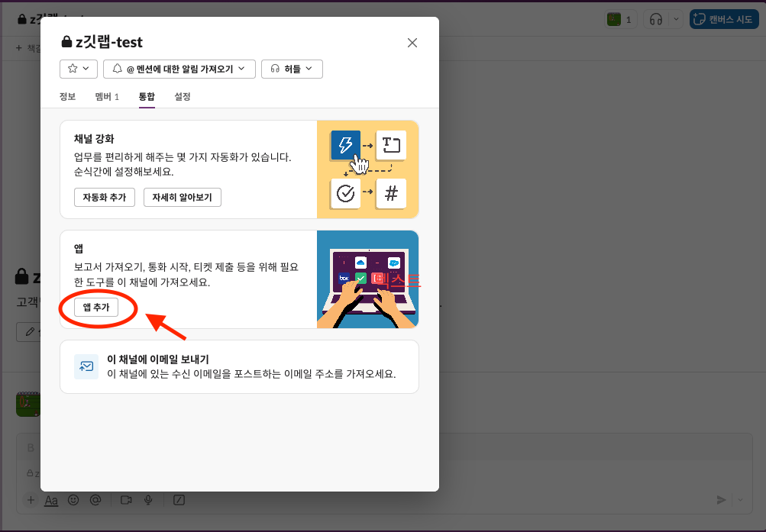Open the emoji picker in composer
The width and height of the screenshot is (766, 532).
pyautogui.click(x=73, y=500)
